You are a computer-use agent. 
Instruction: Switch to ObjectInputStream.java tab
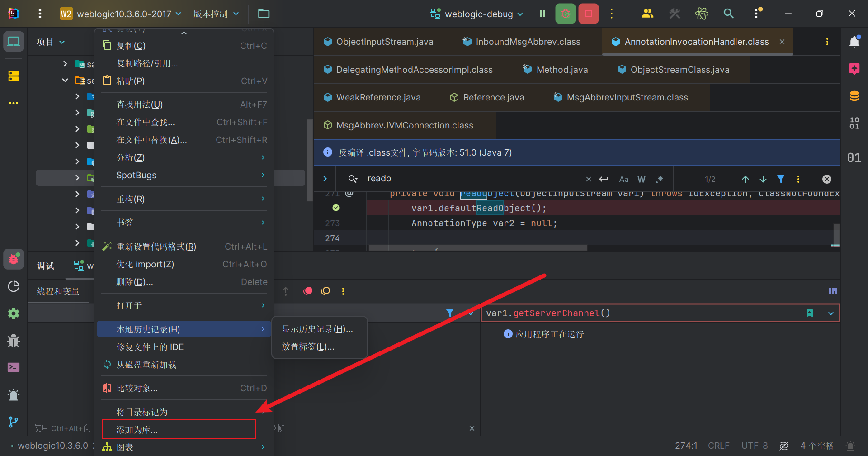coord(378,42)
